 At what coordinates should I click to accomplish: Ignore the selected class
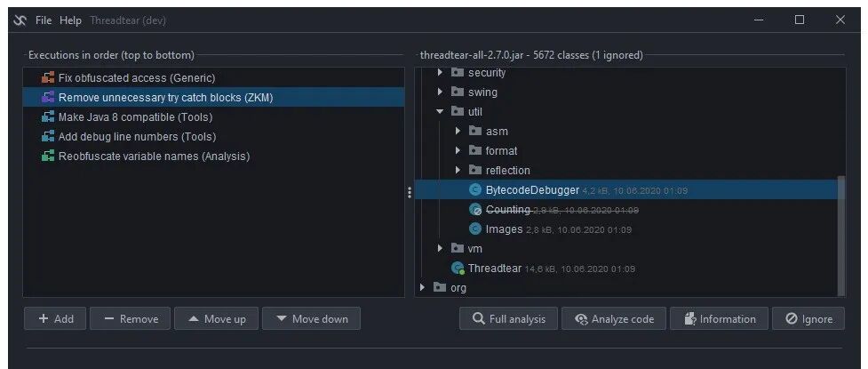[808, 318]
